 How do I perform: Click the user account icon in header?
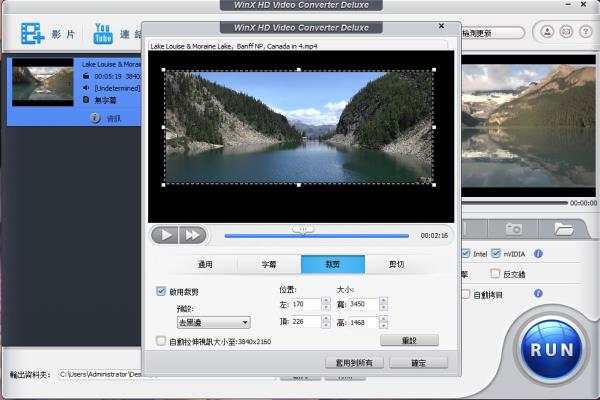tap(547, 32)
